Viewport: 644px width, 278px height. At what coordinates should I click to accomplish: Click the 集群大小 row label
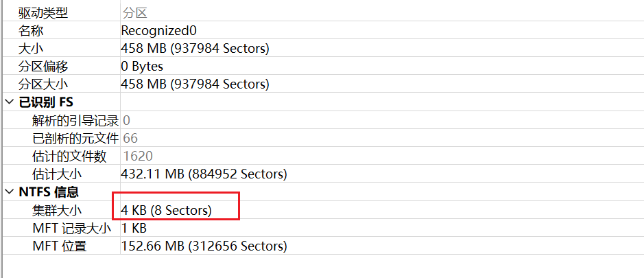click(x=57, y=210)
